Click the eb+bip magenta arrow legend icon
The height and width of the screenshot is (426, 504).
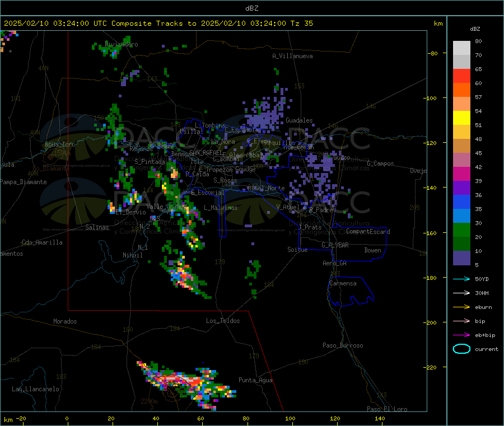click(x=461, y=335)
